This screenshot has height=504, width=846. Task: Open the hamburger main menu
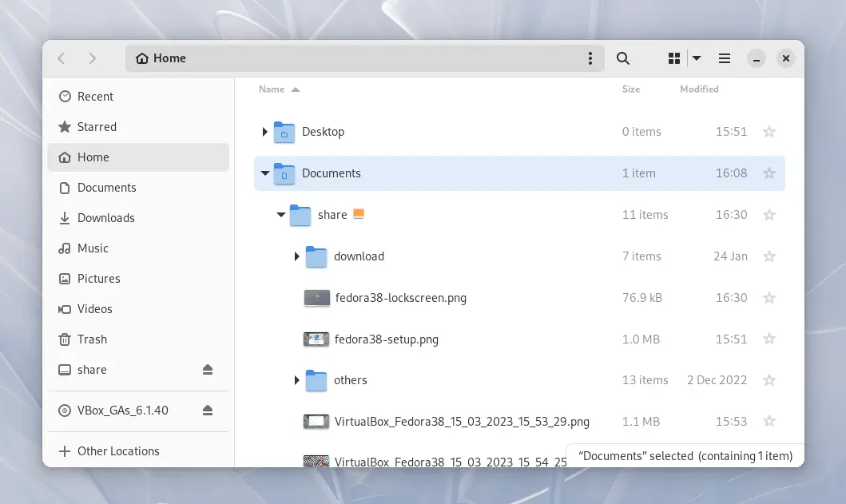click(x=725, y=58)
